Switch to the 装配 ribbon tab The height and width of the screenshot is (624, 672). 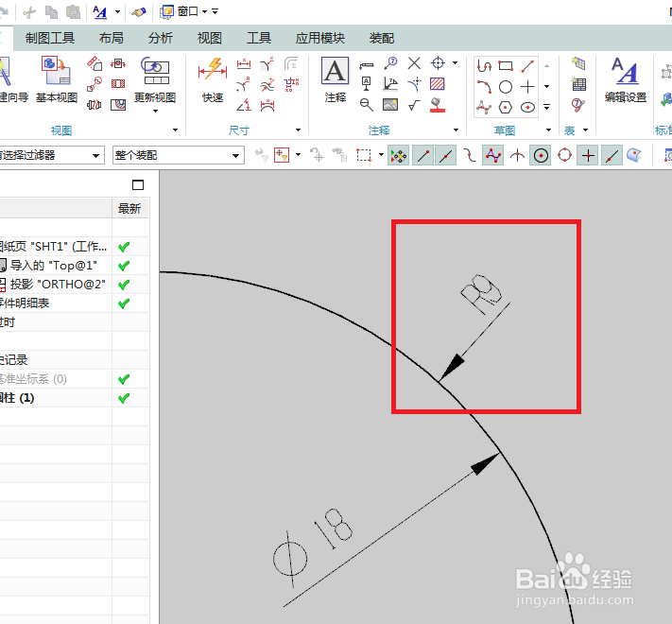click(382, 38)
